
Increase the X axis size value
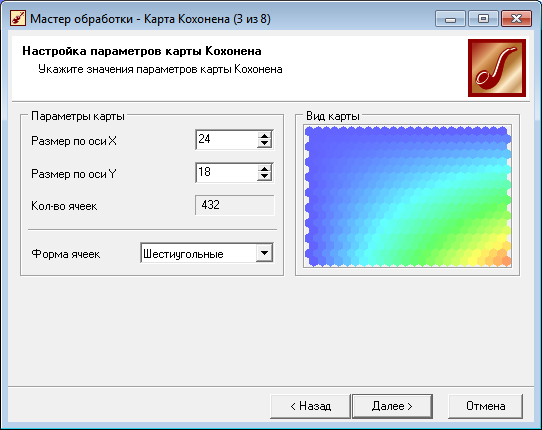(x=264, y=136)
